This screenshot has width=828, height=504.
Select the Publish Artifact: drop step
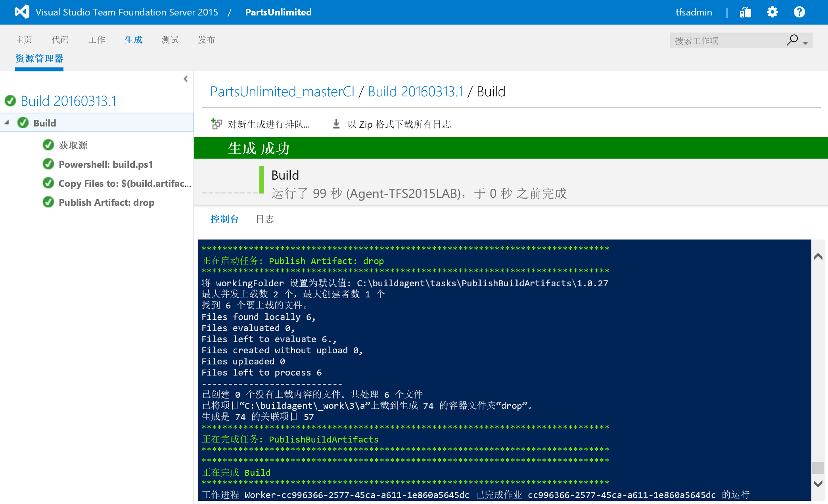106,202
